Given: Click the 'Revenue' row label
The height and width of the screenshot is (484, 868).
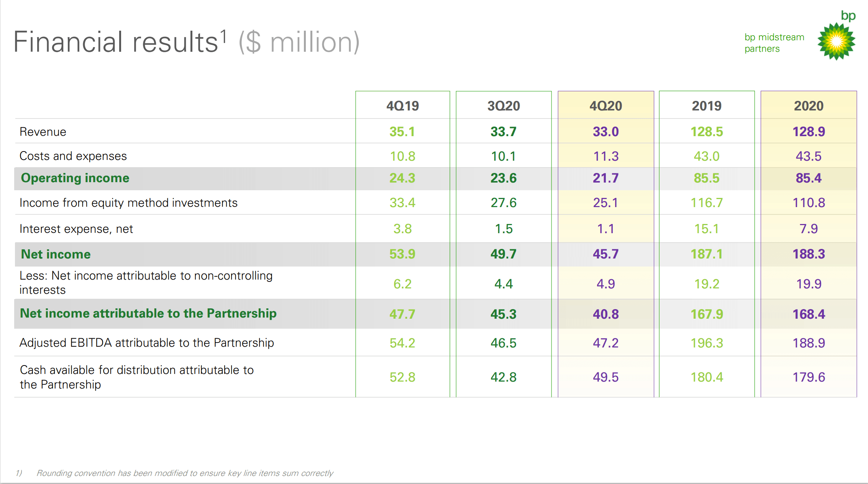Looking at the screenshot, I should click(x=43, y=132).
